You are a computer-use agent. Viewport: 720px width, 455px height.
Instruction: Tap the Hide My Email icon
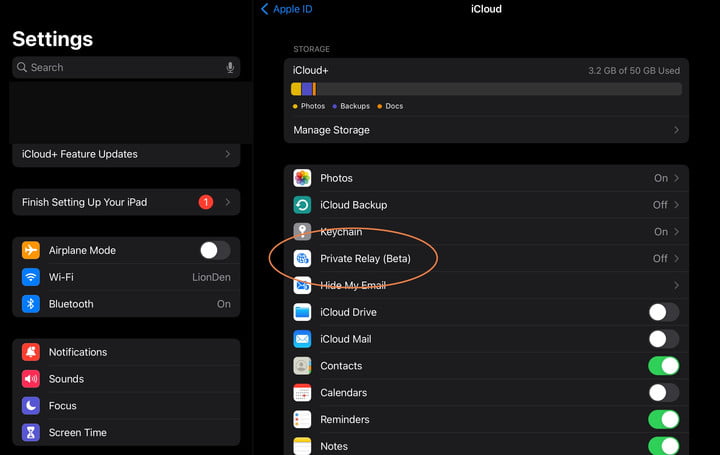[x=302, y=285]
